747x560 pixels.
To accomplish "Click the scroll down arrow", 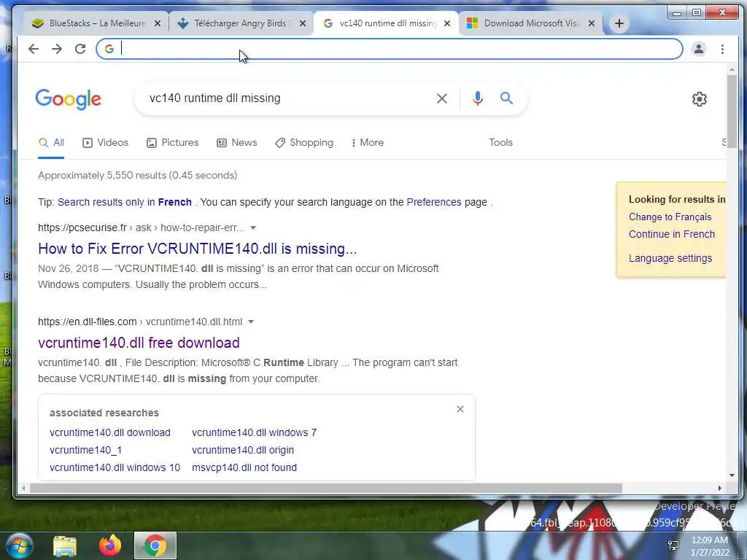I will point(732,475).
